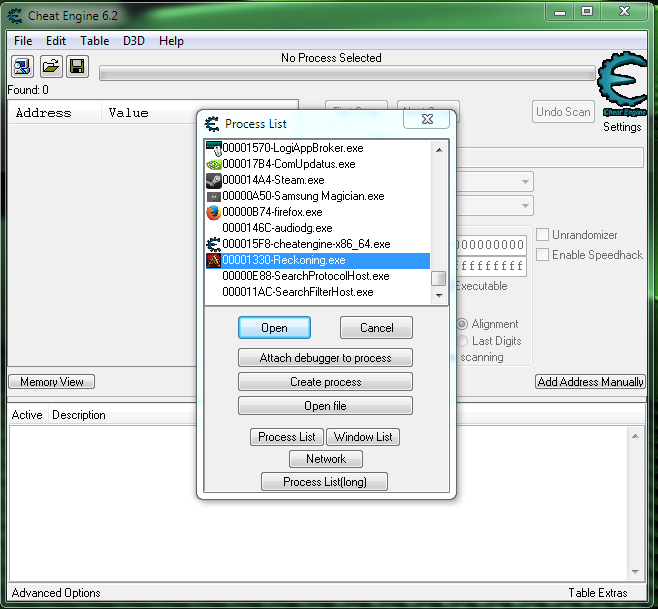Click Advanced Options in status bar
The width and height of the screenshot is (658, 609).
point(56,593)
